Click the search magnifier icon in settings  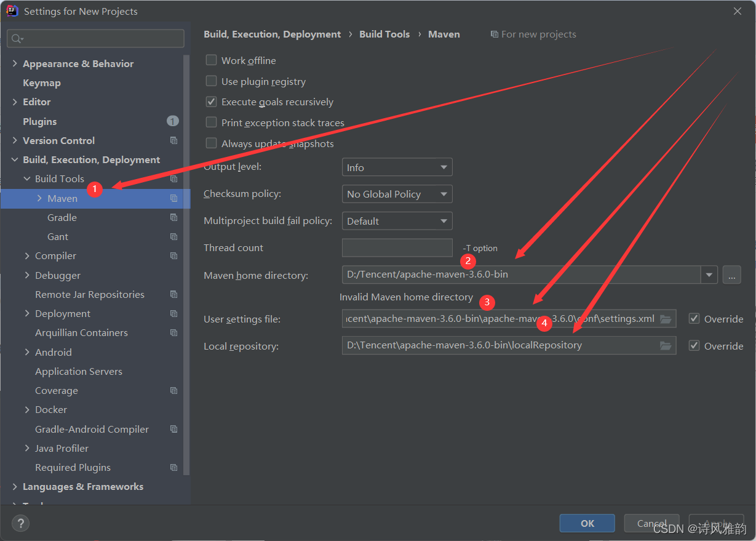tap(17, 39)
